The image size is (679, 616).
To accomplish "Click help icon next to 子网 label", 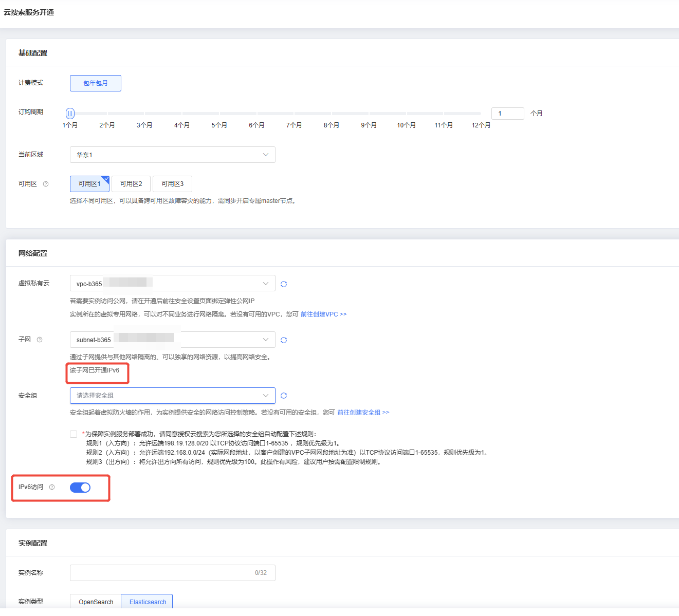I will 40,340.
